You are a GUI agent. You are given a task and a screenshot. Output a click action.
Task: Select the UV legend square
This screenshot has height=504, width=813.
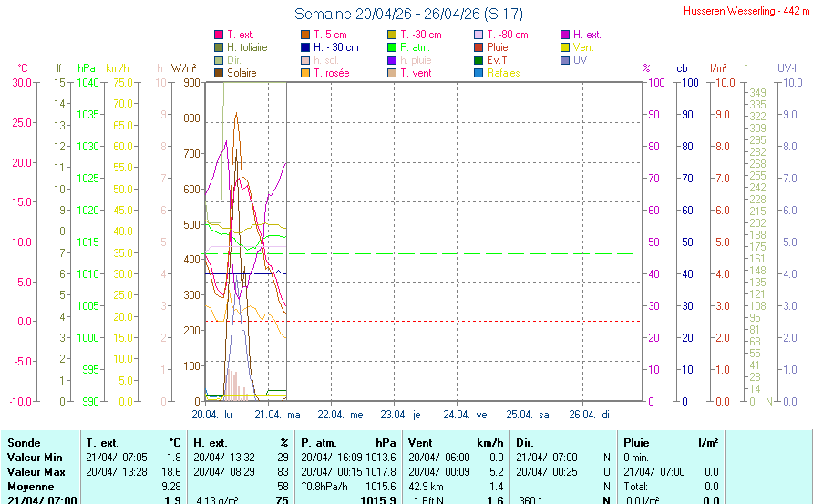click(x=565, y=60)
